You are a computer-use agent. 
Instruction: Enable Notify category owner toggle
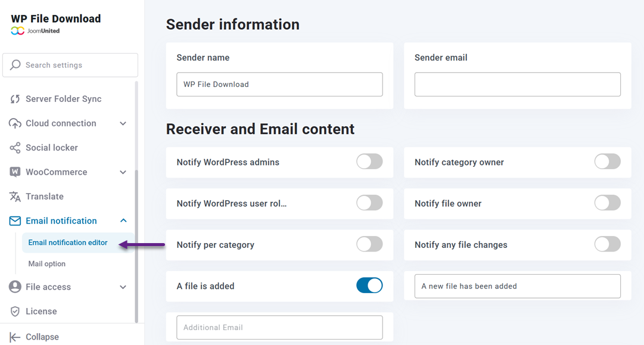tap(608, 162)
